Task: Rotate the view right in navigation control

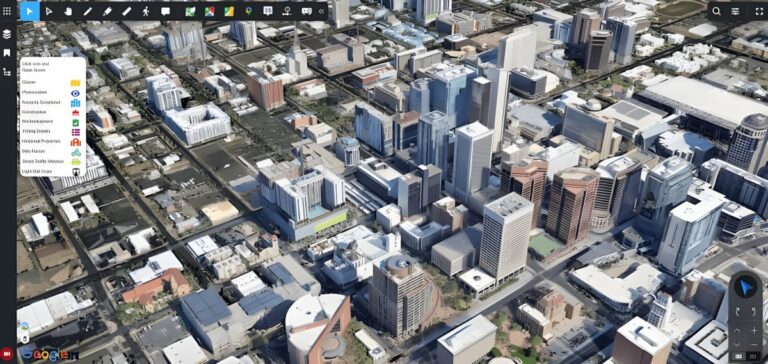Action: pos(754,312)
